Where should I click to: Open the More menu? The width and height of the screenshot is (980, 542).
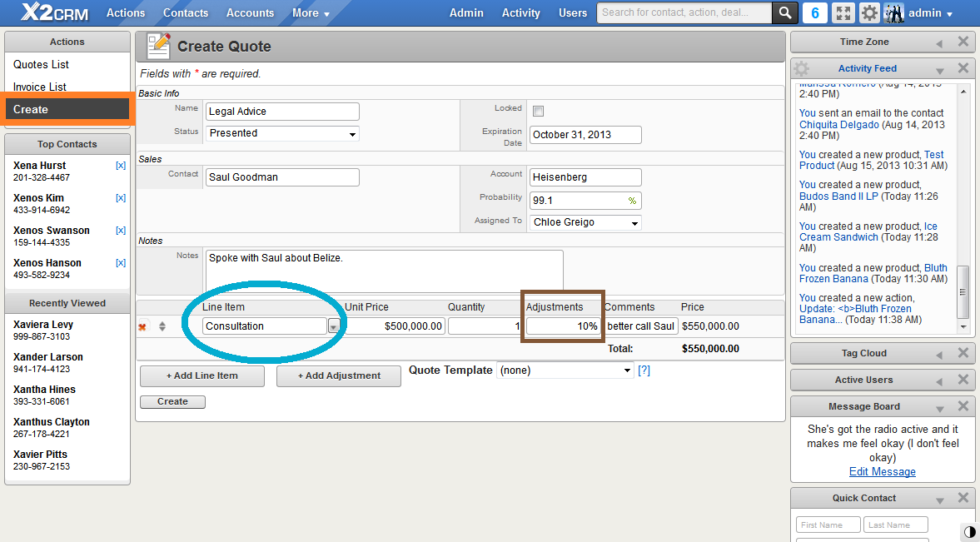[311, 12]
